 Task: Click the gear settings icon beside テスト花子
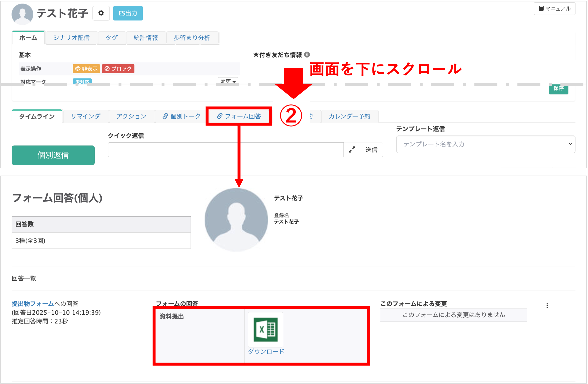101,13
